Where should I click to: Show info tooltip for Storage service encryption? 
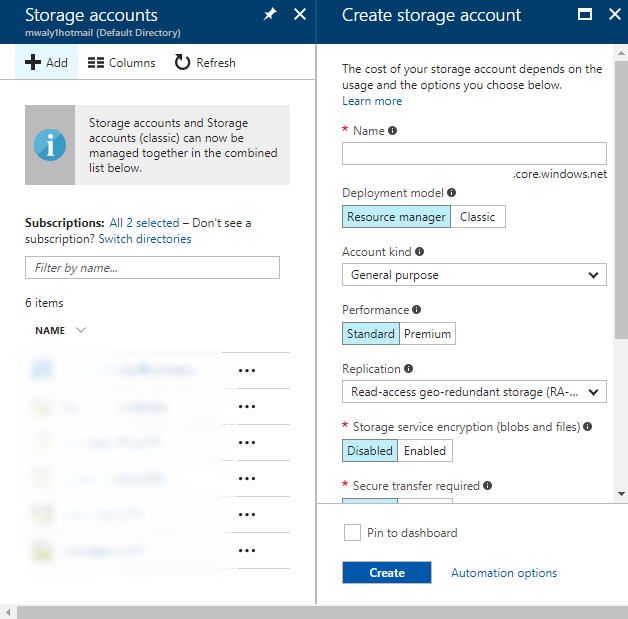coord(588,426)
